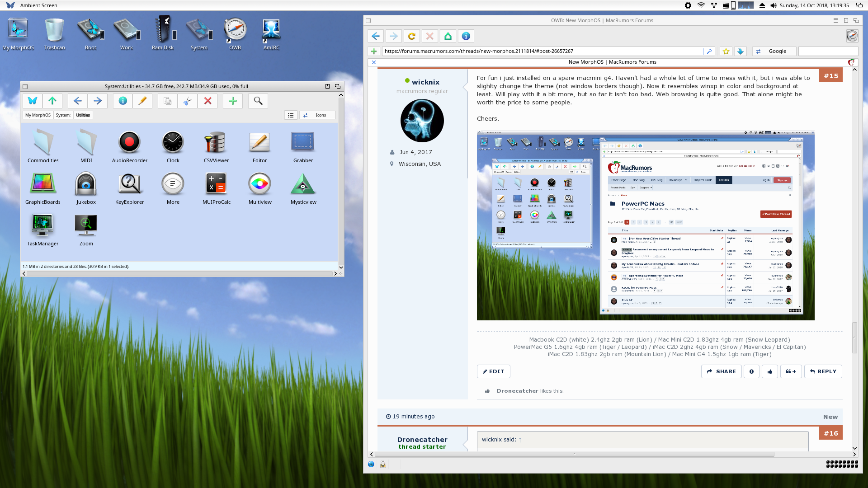The height and width of the screenshot is (488, 868).
Task: Open the browser downloads arrow button
Action: pos(741,52)
